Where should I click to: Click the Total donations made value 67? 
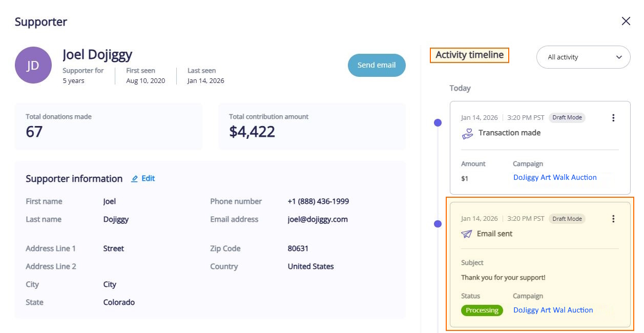34,132
